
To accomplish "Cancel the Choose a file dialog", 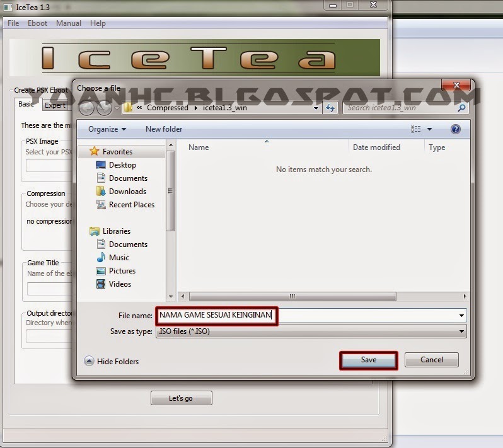I will tap(432, 360).
